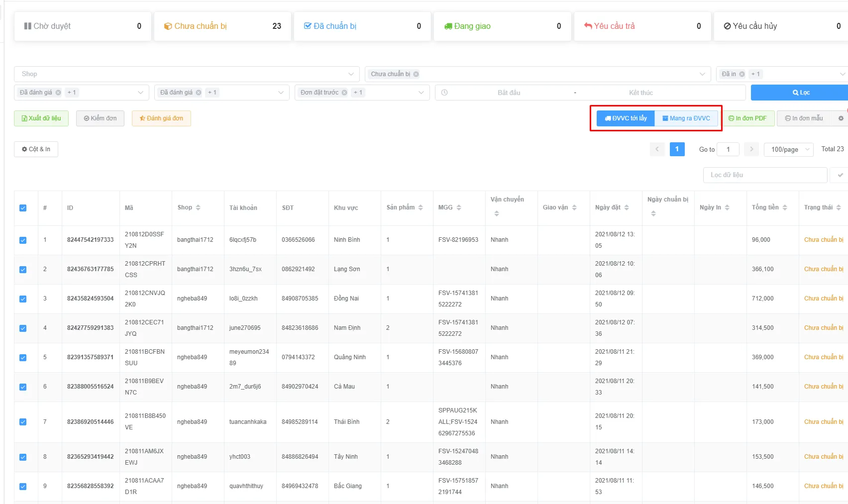The image size is (848, 504).
Task: Open the Cột & In settings button
Action: point(36,149)
